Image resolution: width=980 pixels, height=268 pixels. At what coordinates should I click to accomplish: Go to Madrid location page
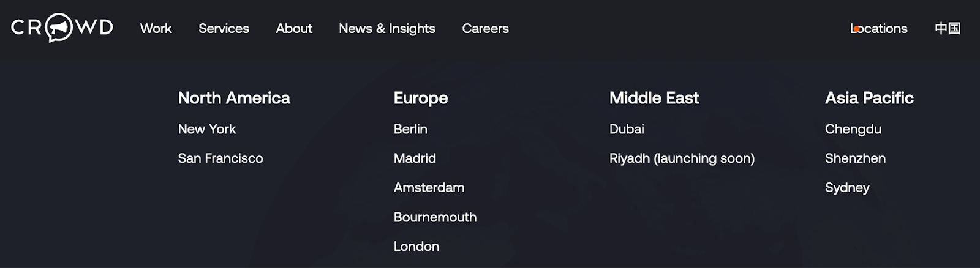[415, 158]
